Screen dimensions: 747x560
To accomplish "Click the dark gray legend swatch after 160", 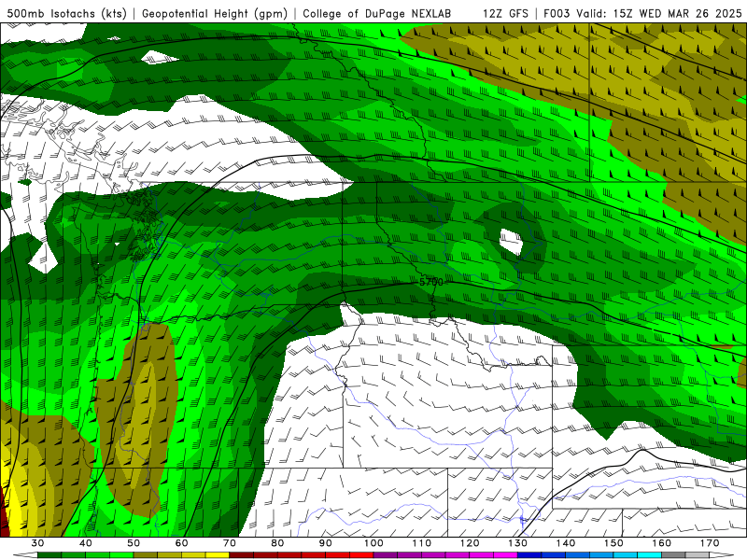I will pos(673,555).
